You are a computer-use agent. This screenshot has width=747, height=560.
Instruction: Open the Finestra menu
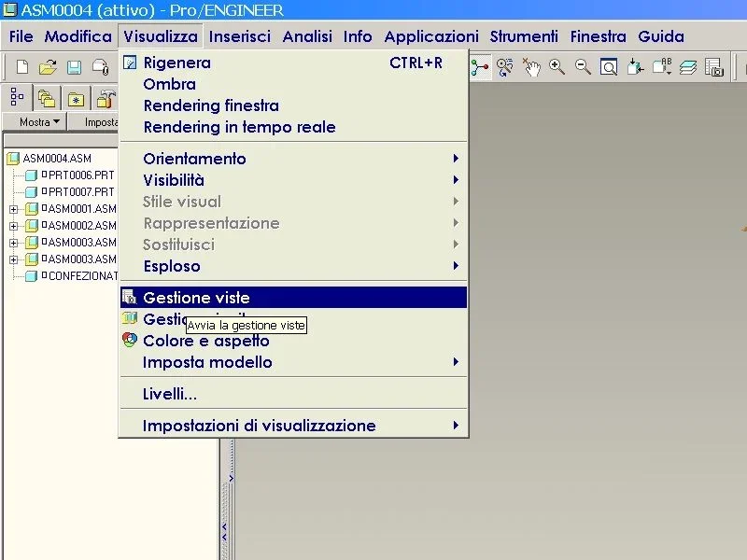click(599, 36)
